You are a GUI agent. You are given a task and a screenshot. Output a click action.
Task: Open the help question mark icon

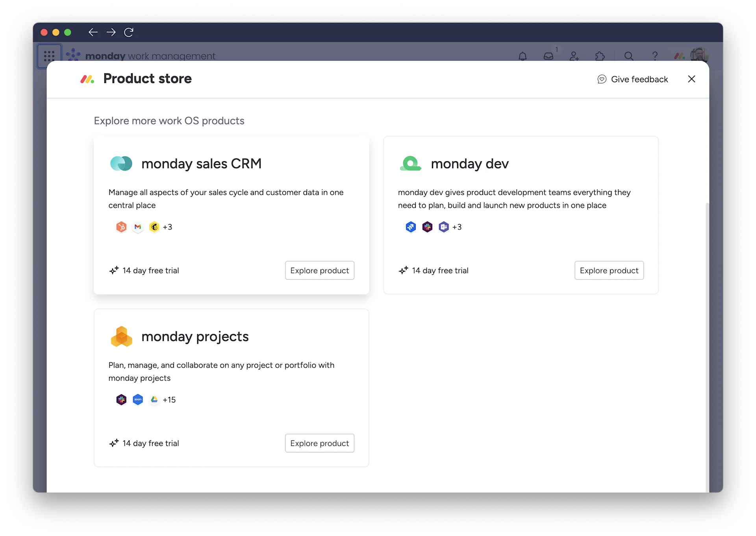[x=655, y=56]
